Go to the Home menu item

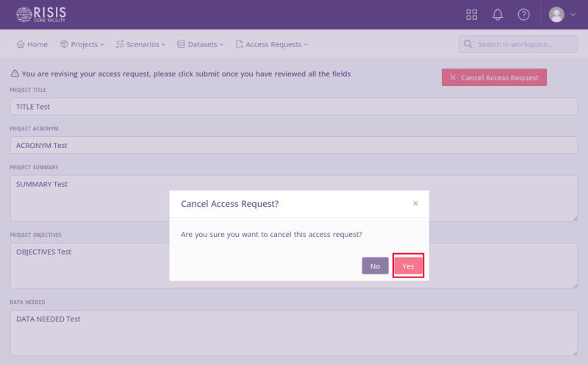coord(32,45)
